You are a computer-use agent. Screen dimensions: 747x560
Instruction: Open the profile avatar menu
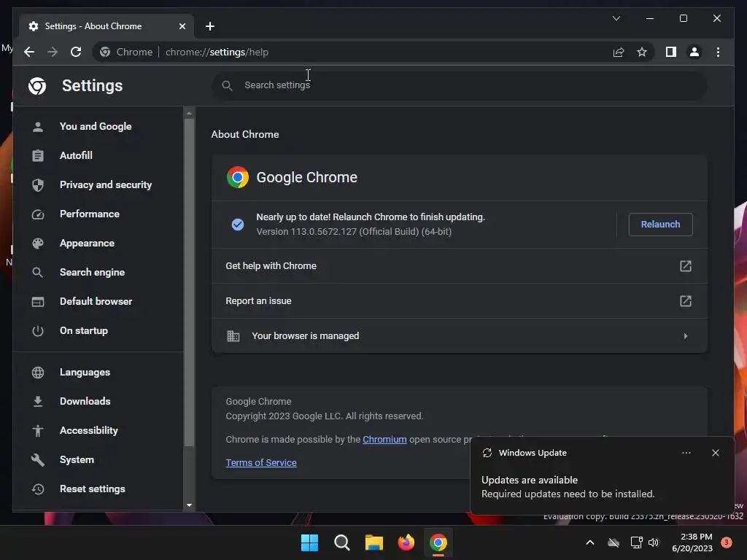click(x=694, y=52)
